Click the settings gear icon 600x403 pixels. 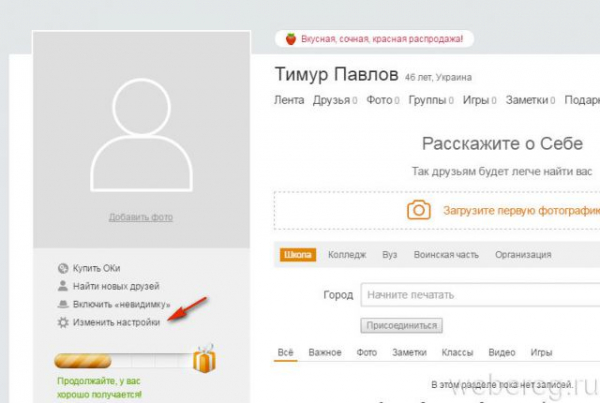click(63, 322)
